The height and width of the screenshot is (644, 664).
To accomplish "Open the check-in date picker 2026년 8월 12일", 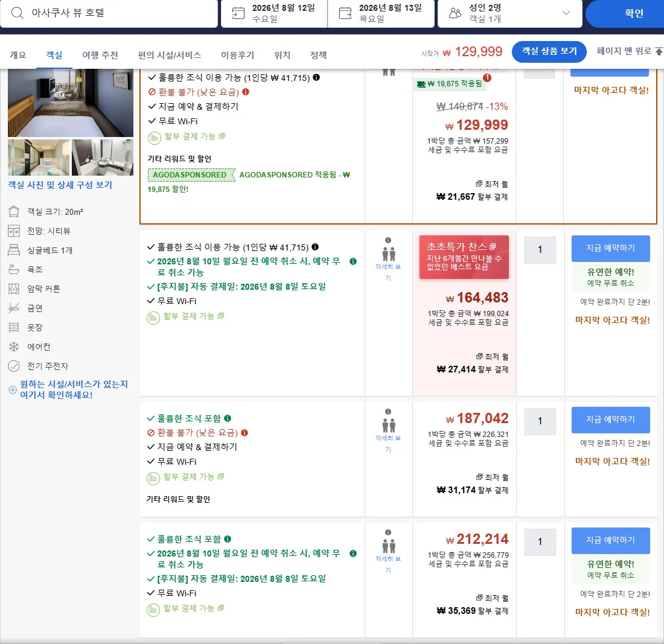I will 274,13.
